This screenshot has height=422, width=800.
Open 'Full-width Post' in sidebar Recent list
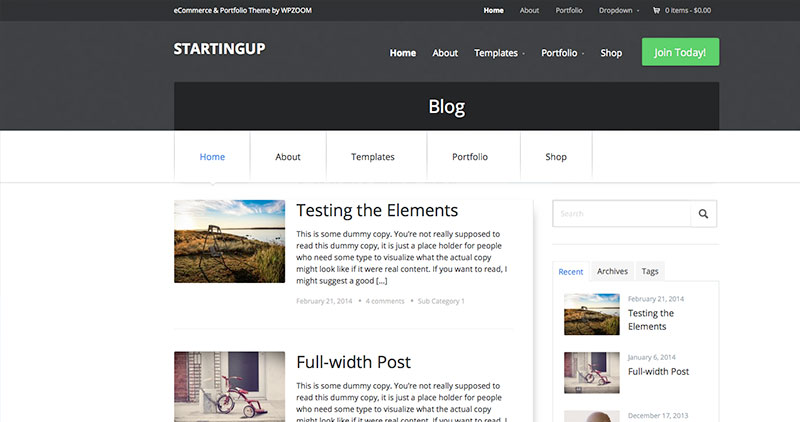click(x=658, y=371)
